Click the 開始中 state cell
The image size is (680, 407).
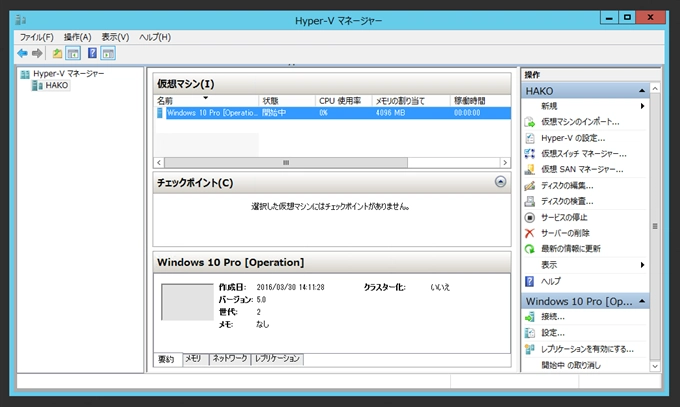pos(274,113)
